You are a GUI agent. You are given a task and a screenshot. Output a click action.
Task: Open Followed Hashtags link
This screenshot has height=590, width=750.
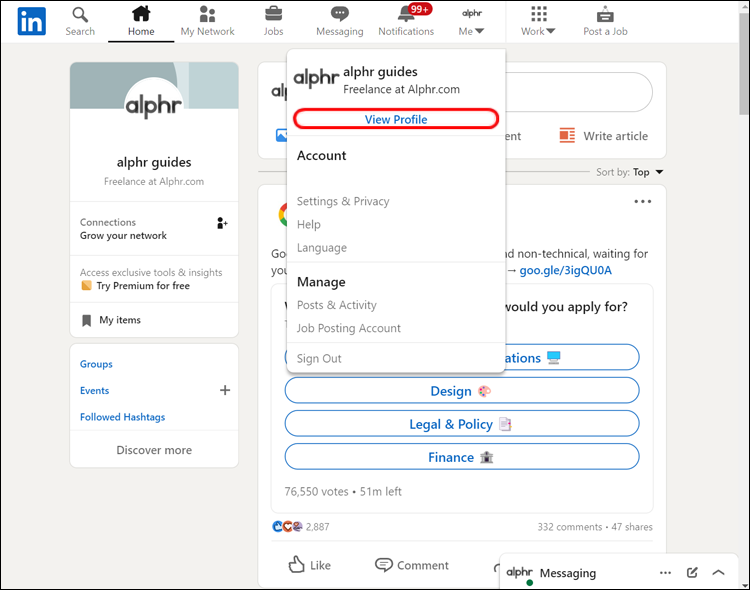coord(122,417)
